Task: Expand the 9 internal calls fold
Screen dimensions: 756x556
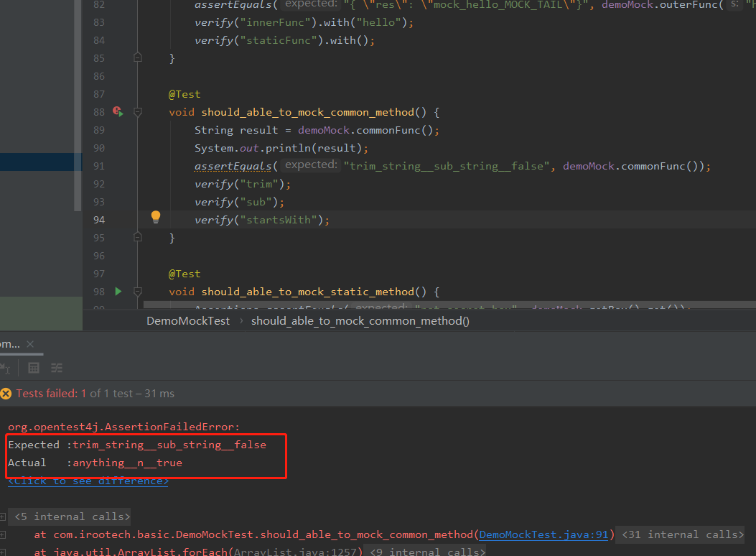Action: [x=428, y=552]
